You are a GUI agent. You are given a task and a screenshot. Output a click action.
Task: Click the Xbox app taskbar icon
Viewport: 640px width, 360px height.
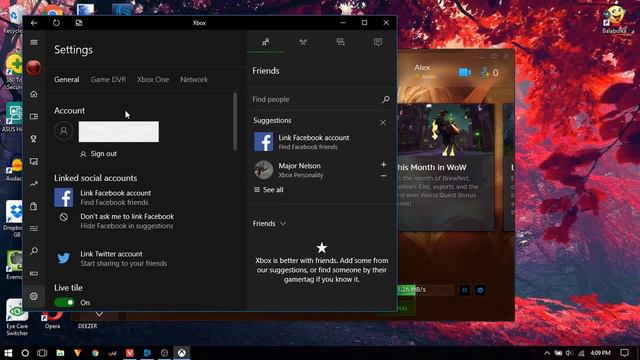point(182,353)
